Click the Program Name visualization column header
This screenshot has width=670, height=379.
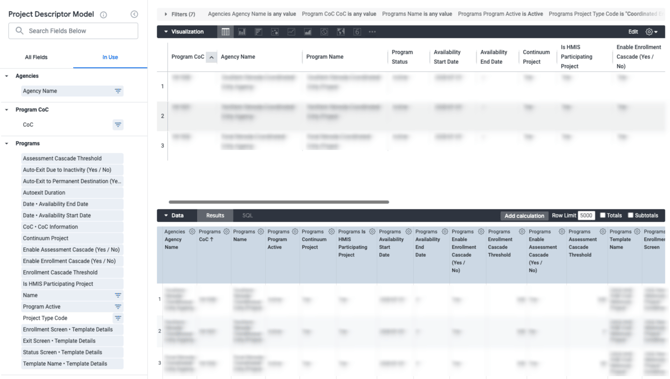pyautogui.click(x=325, y=57)
